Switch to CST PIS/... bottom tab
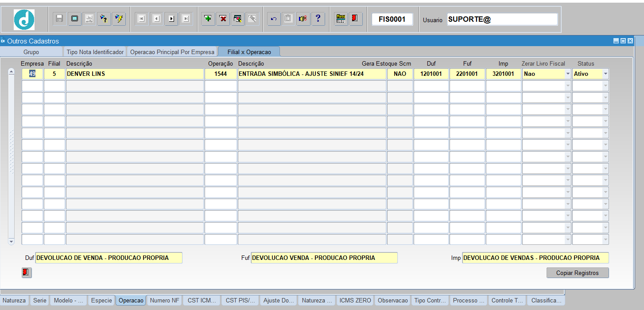 click(x=240, y=300)
